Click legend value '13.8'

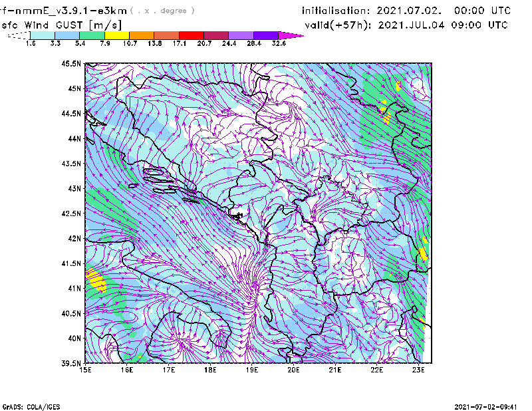point(154,43)
